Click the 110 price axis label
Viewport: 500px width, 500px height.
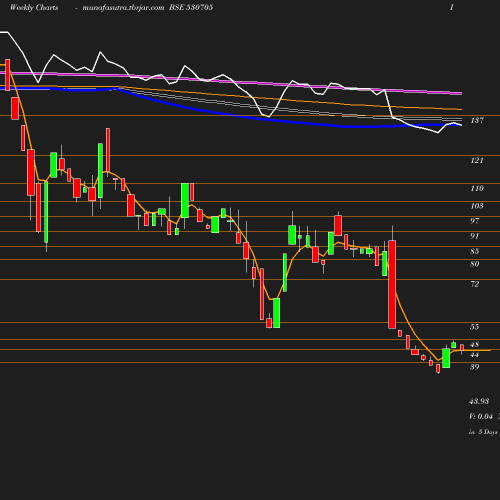tap(477, 188)
